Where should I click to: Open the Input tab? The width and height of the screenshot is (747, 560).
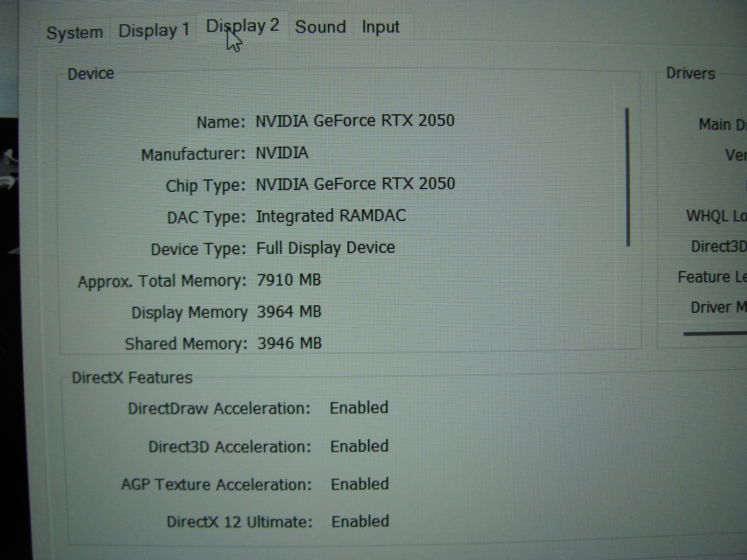381,27
